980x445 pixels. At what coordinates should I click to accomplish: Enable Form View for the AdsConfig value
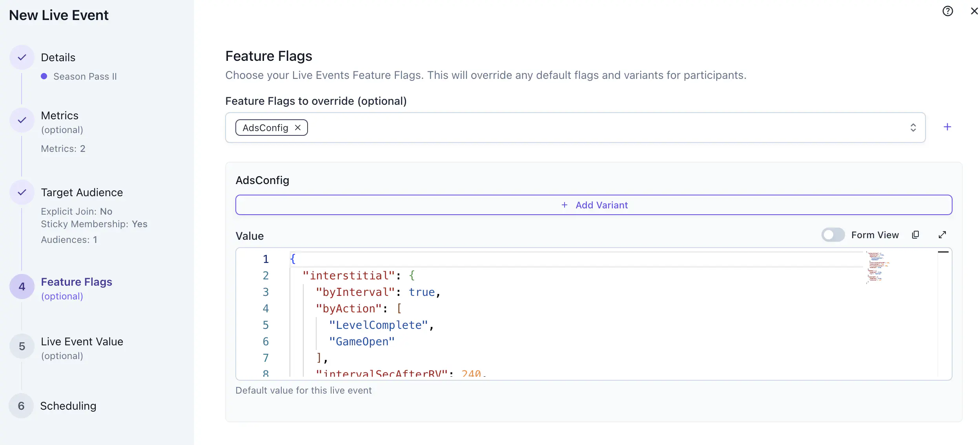click(833, 234)
